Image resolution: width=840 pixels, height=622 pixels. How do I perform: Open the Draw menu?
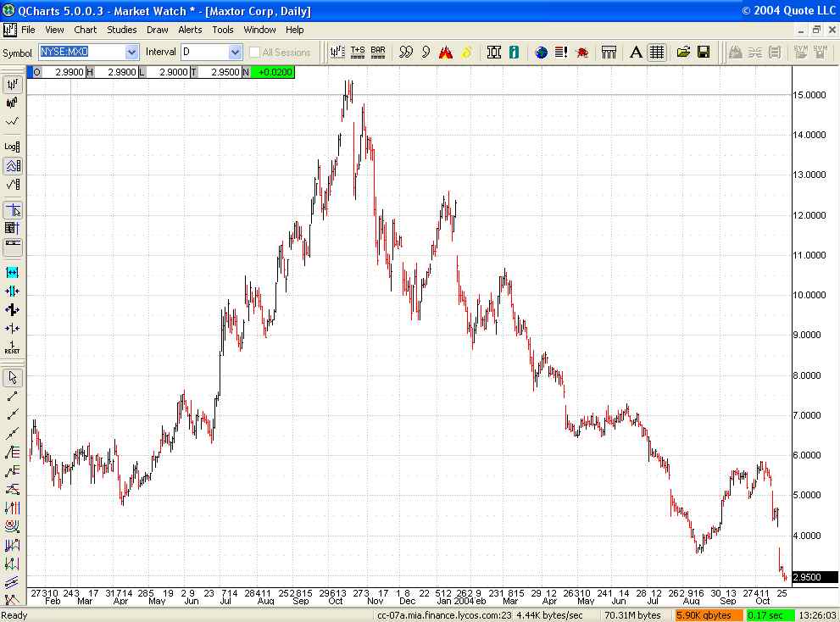click(158, 30)
